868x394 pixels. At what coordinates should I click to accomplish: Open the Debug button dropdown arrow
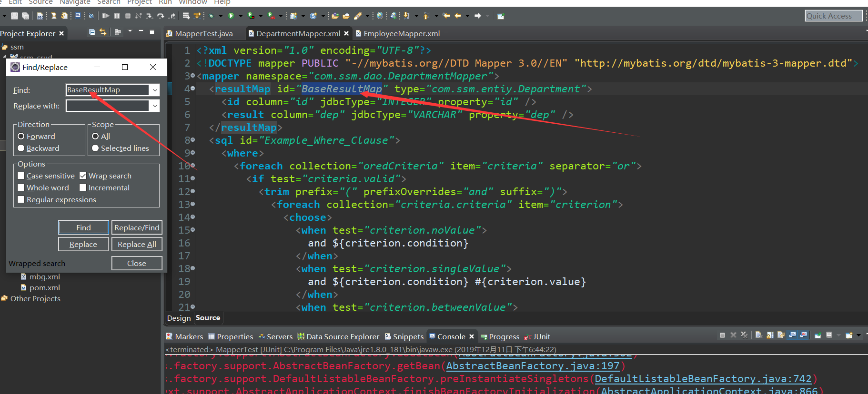pos(221,16)
